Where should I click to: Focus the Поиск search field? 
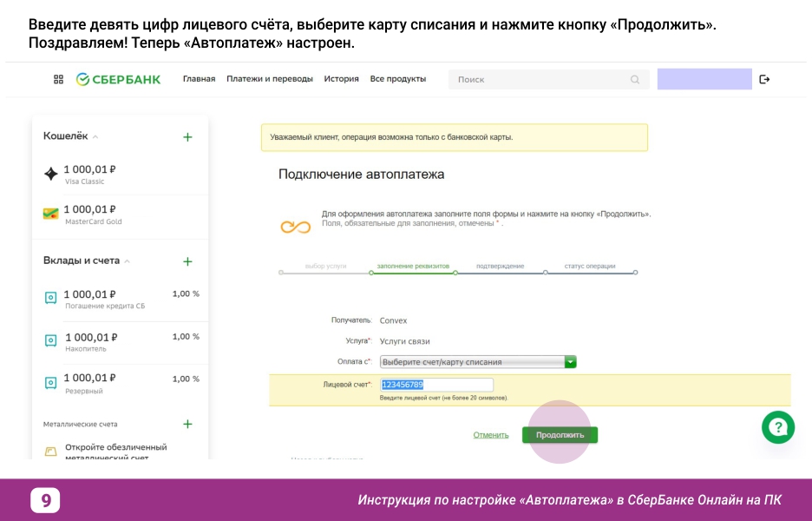(x=548, y=79)
